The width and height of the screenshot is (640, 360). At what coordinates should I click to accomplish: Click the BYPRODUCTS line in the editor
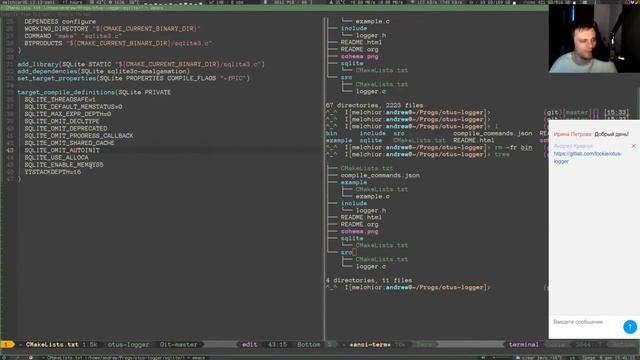[x=118, y=43]
